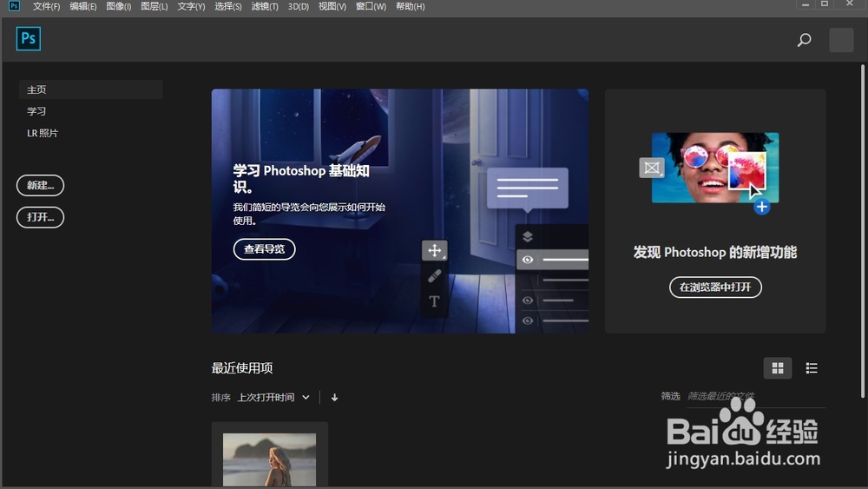Switch recent files to list view
868x489 pixels.
click(x=812, y=368)
